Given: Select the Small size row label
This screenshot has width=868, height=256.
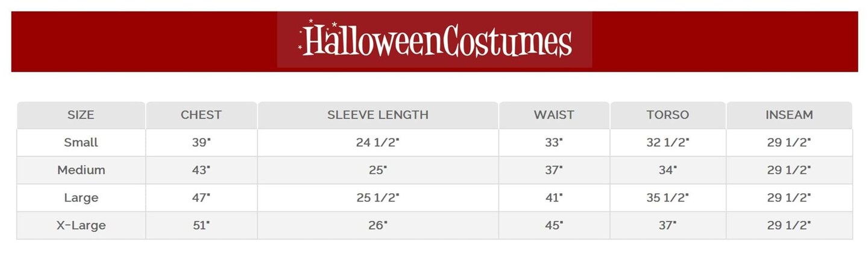Looking at the screenshot, I should pyautogui.click(x=81, y=142).
